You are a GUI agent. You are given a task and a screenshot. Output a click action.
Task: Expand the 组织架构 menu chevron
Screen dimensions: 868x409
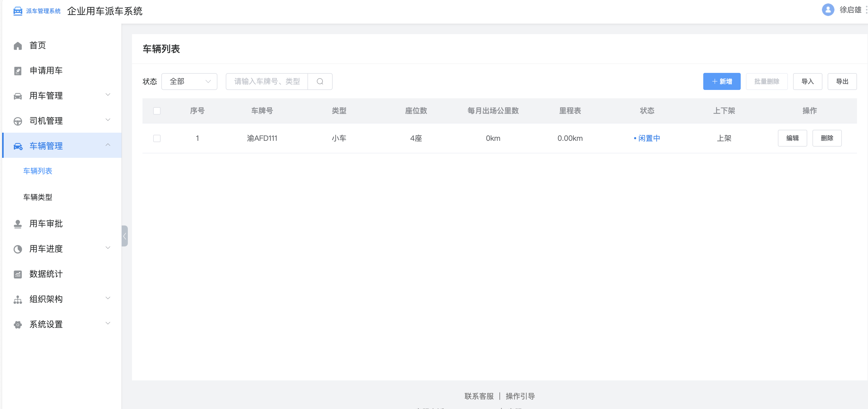coord(108,298)
